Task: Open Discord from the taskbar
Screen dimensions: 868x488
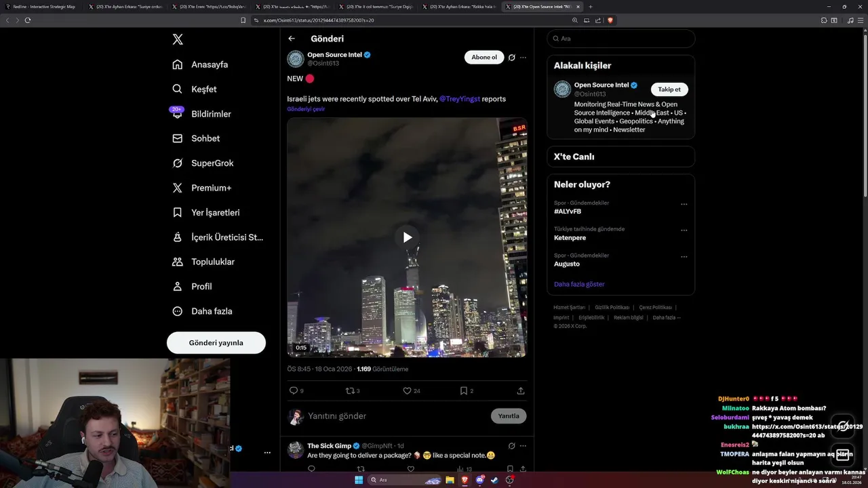Action: (x=479, y=480)
